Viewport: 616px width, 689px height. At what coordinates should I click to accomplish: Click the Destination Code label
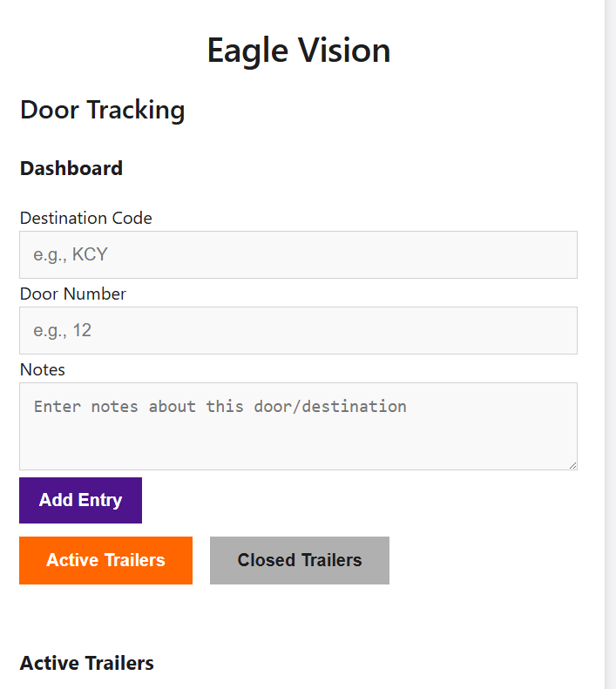click(86, 218)
